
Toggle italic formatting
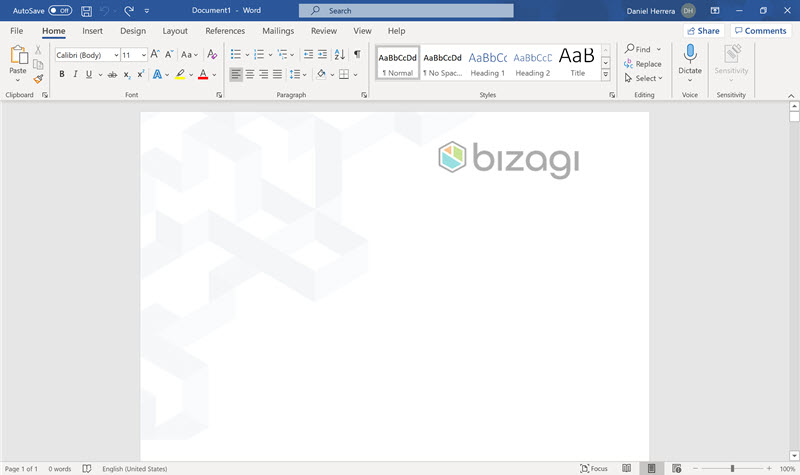pos(76,74)
